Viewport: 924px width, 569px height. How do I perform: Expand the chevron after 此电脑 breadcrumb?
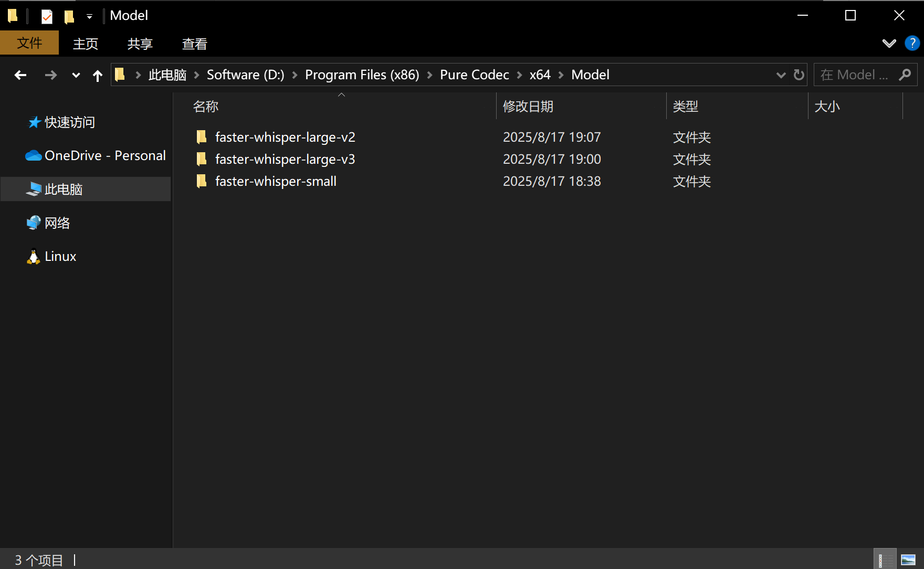tap(196, 75)
